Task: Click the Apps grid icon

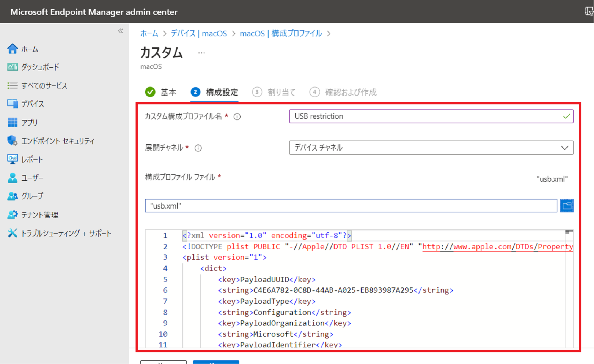Action: 13,122
